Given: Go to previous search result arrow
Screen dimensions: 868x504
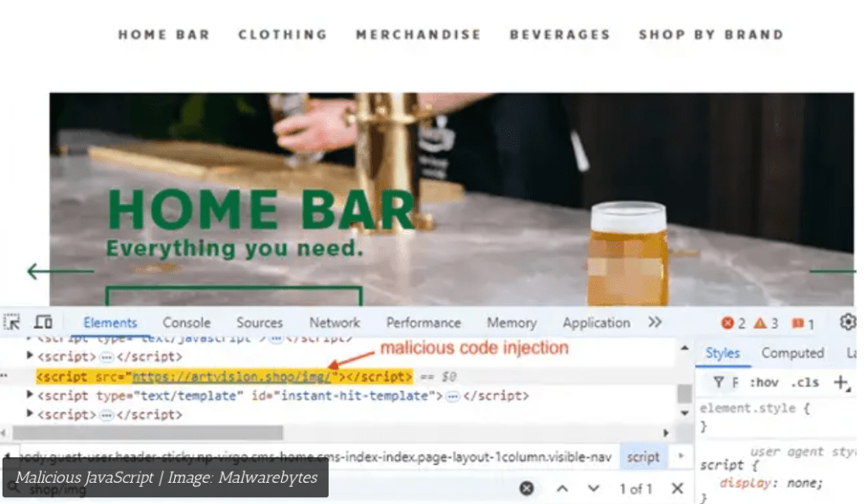Looking at the screenshot, I should tap(562, 489).
